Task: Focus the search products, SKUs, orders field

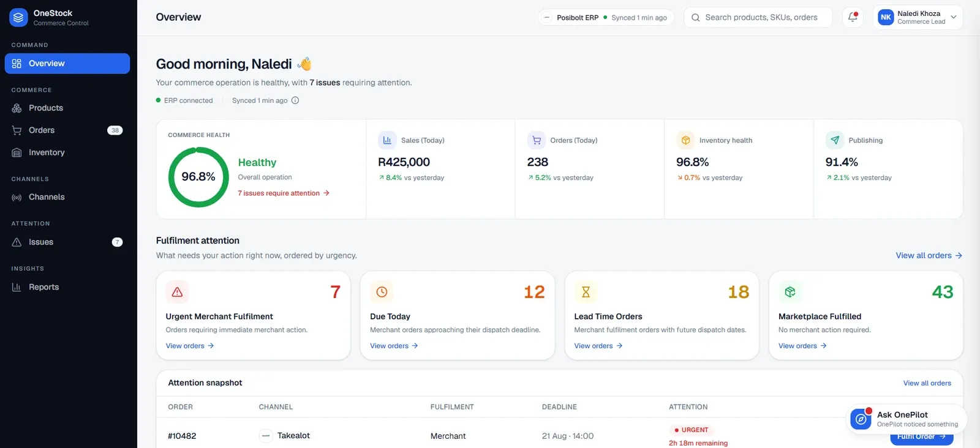Action: [x=758, y=18]
